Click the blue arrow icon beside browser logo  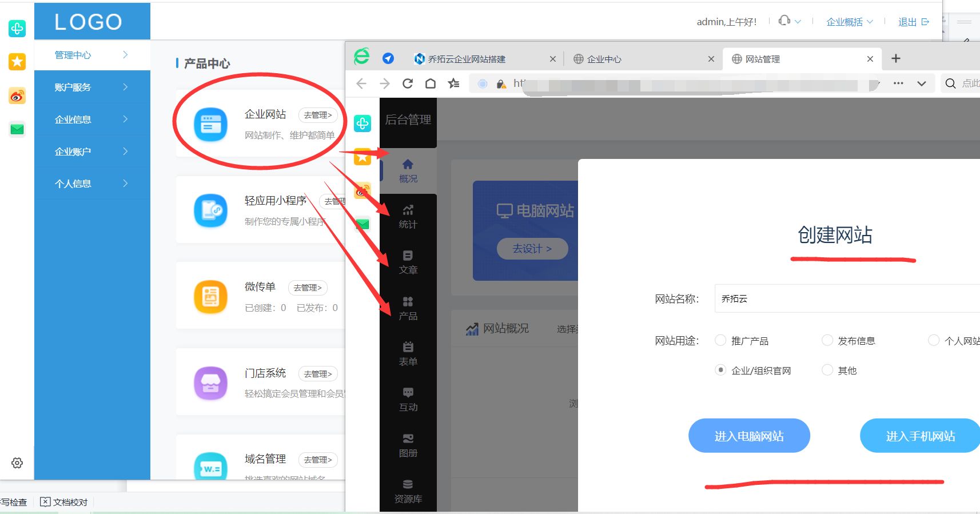[388, 58]
